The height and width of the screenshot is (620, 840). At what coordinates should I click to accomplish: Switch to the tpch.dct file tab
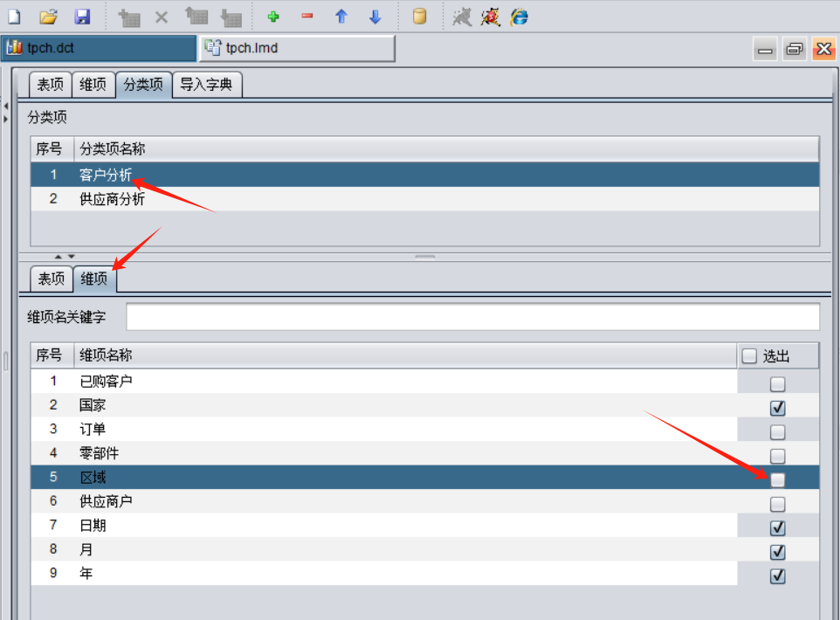(x=99, y=48)
